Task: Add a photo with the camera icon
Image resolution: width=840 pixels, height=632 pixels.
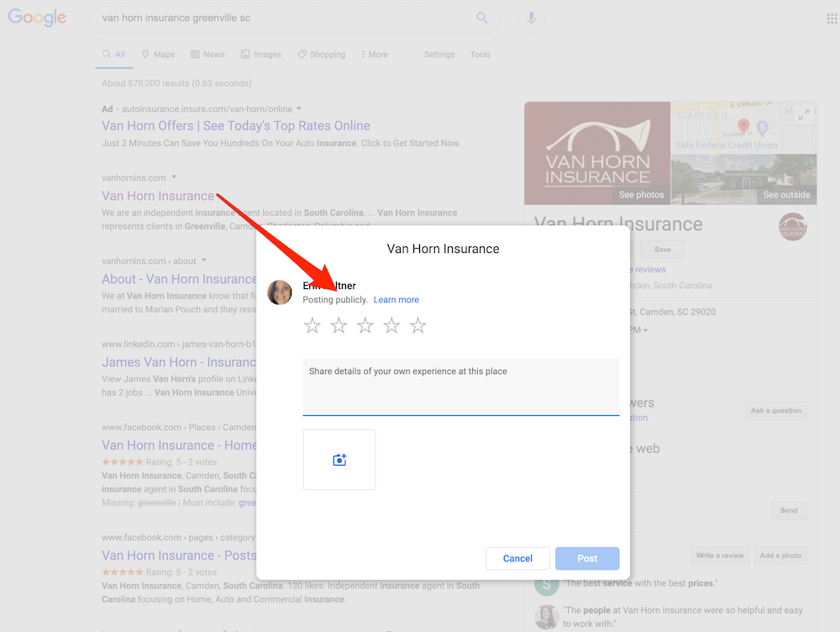Action: click(x=339, y=460)
